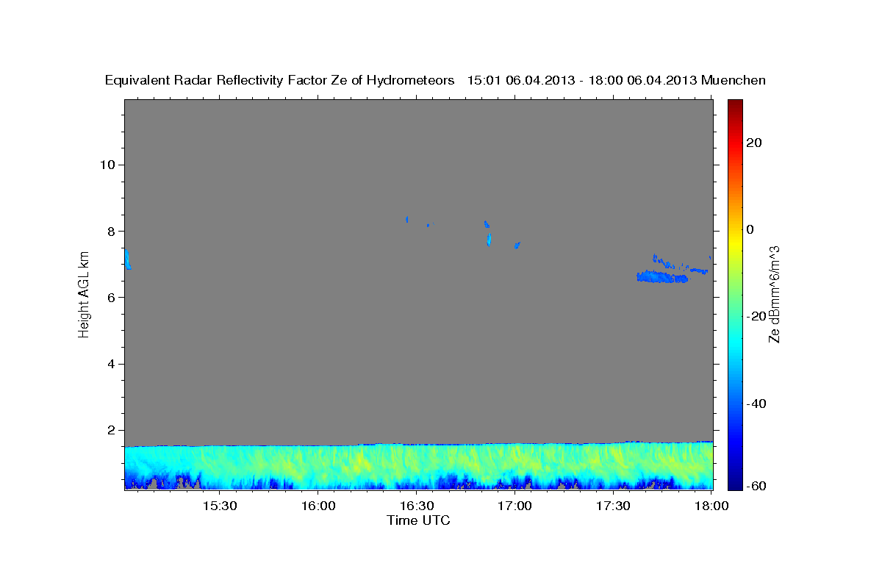882x588 pixels.
Task: Click the colorbar value '20'
Action: 754,143
